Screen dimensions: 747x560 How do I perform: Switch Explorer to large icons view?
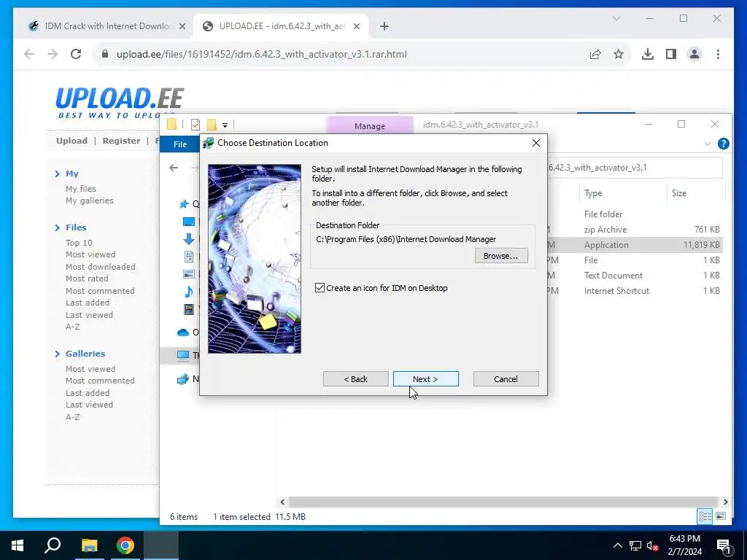click(x=721, y=516)
